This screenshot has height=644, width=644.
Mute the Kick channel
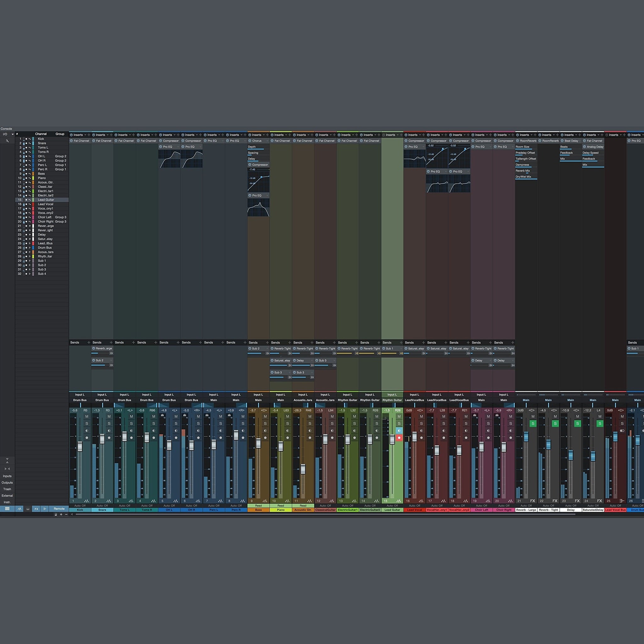tap(87, 416)
